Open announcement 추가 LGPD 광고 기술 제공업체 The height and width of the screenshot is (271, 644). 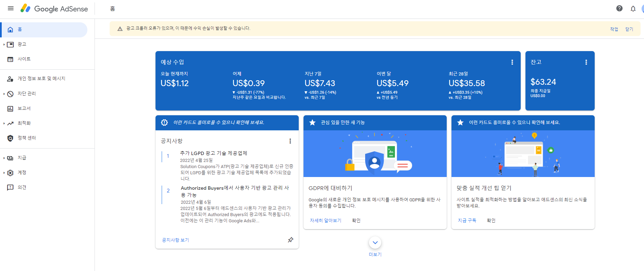214,153
